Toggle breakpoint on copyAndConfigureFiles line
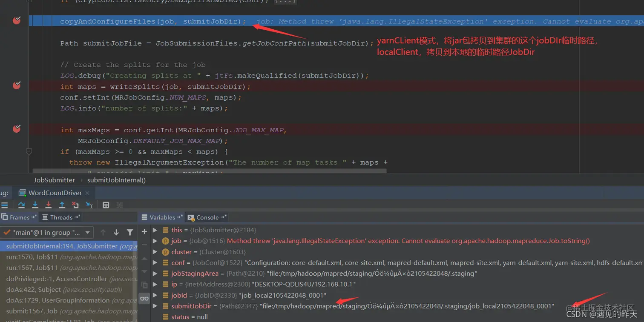Viewport: 644px width, 322px height. (x=17, y=20)
